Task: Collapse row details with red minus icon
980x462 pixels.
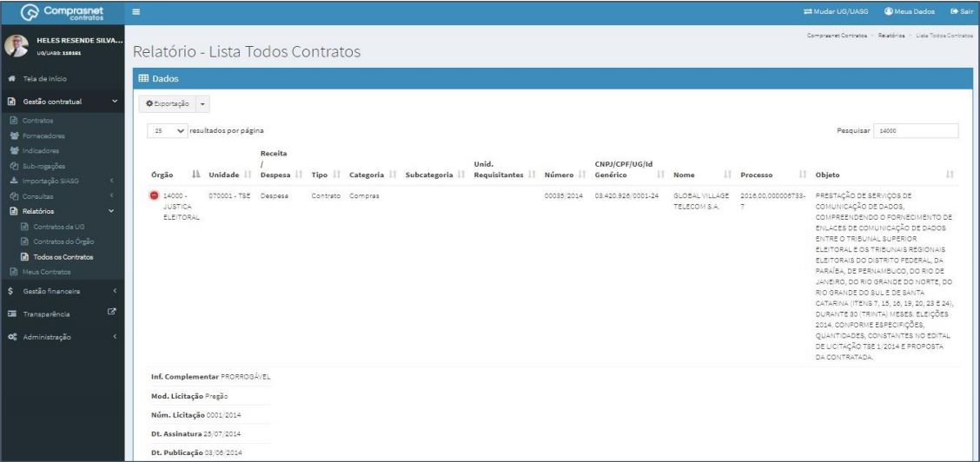Action: (155, 196)
